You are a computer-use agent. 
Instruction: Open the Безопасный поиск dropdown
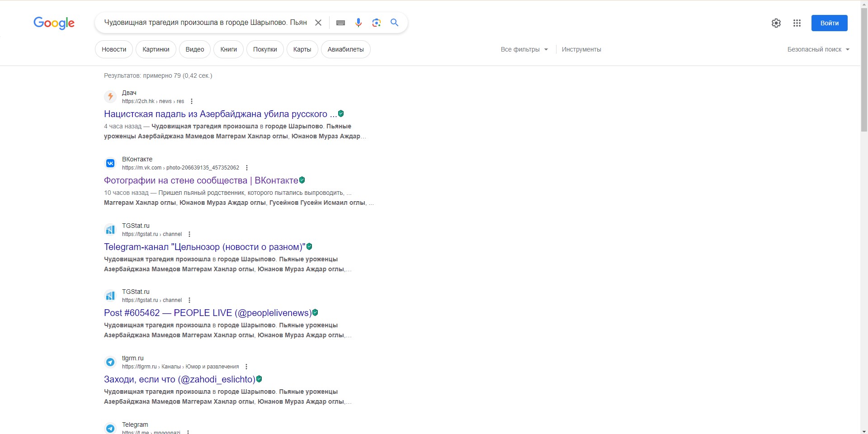[x=819, y=49]
